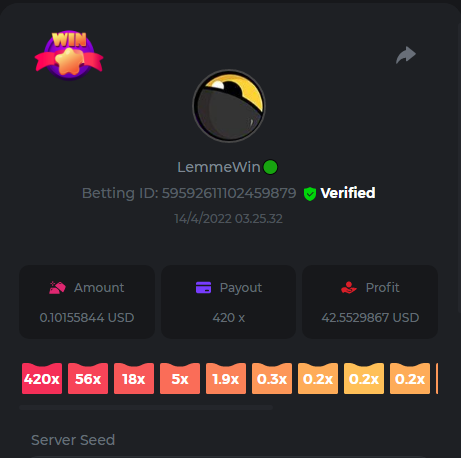Select the 1.9x multiplier chip
461x458 pixels.
coord(226,379)
